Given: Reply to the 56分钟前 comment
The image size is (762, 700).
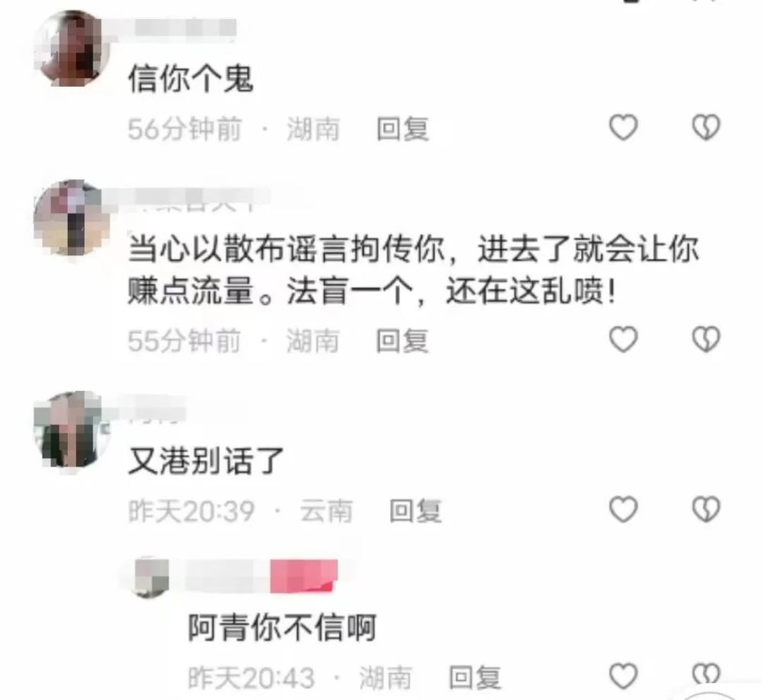Looking at the screenshot, I should point(402,129).
